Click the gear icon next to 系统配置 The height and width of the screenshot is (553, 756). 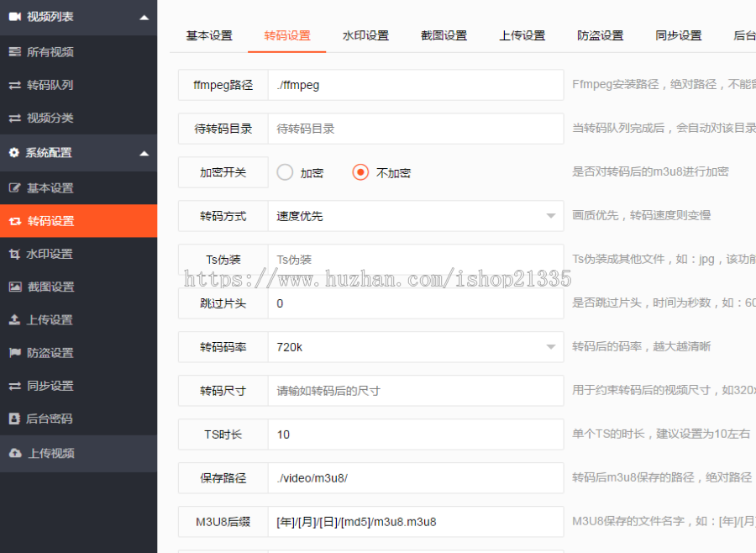[14, 152]
